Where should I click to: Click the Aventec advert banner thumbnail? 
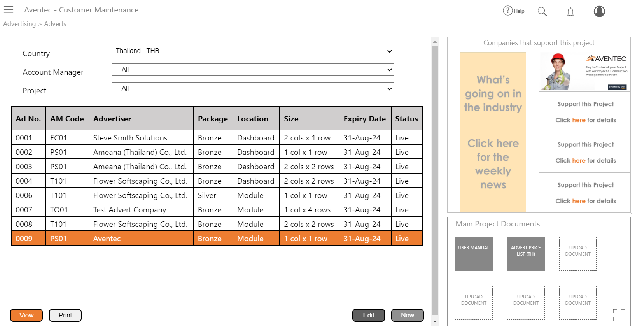[x=584, y=72]
